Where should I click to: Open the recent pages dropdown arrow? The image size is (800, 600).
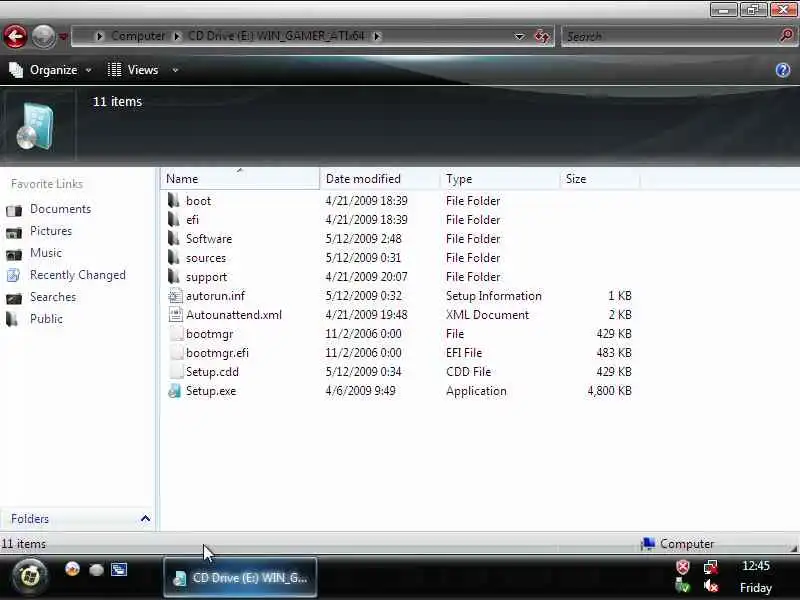[x=63, y=37]
